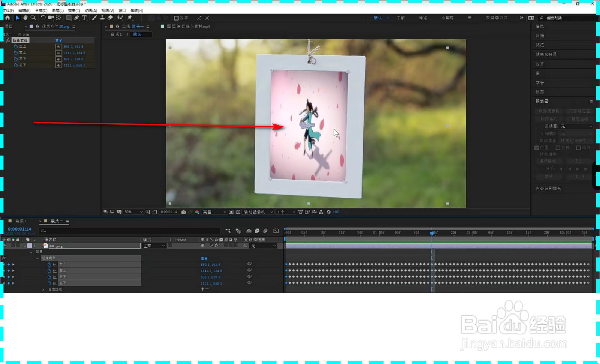
Task: Click the label color swatch of layer 09.png
Action: pyautogui.click(x=29, y=246)
